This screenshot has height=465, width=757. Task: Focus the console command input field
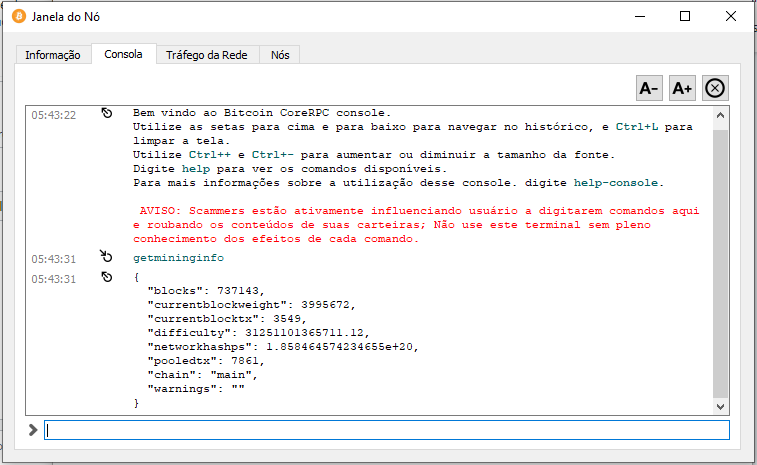[387, 430]
